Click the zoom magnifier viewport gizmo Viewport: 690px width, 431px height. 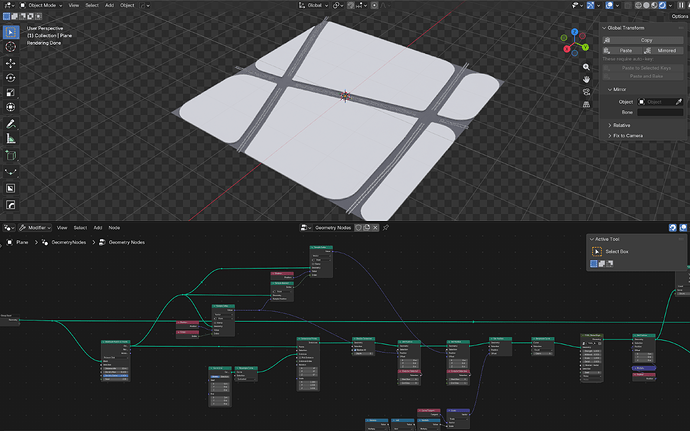(x=586, y=67)
